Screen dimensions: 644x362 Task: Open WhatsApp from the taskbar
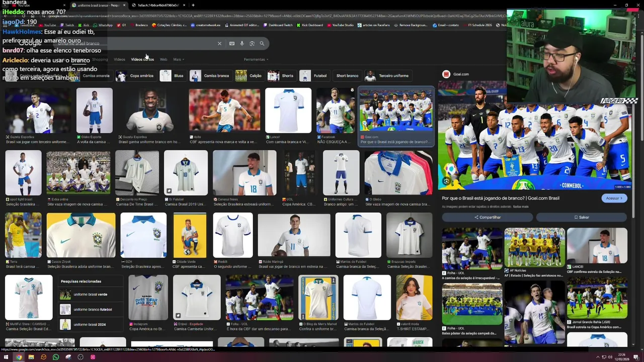tap(56, 357)
